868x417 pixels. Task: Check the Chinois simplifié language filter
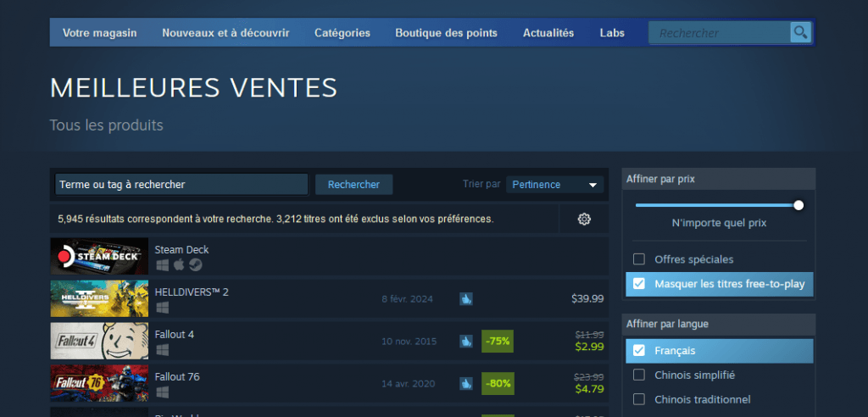(639, 375)
